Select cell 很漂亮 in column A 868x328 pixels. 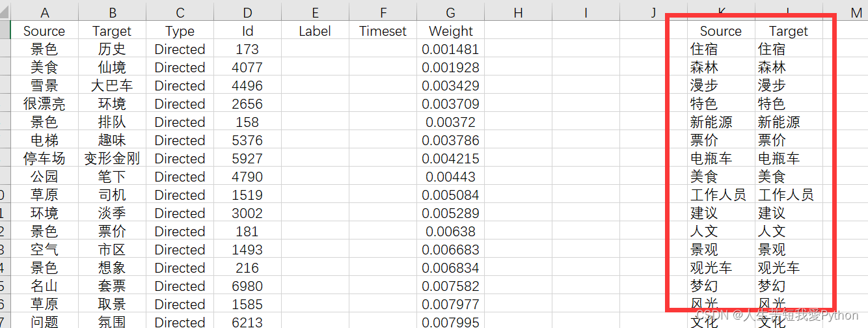click(44, 103)
